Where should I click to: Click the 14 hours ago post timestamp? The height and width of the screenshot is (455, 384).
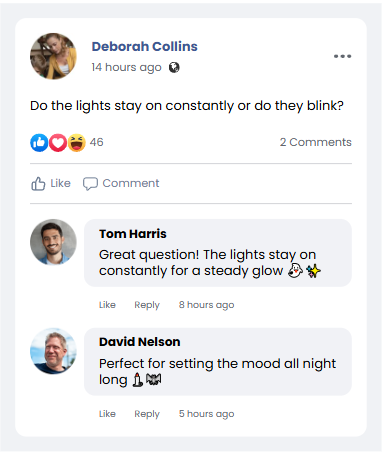pos(126,68)
